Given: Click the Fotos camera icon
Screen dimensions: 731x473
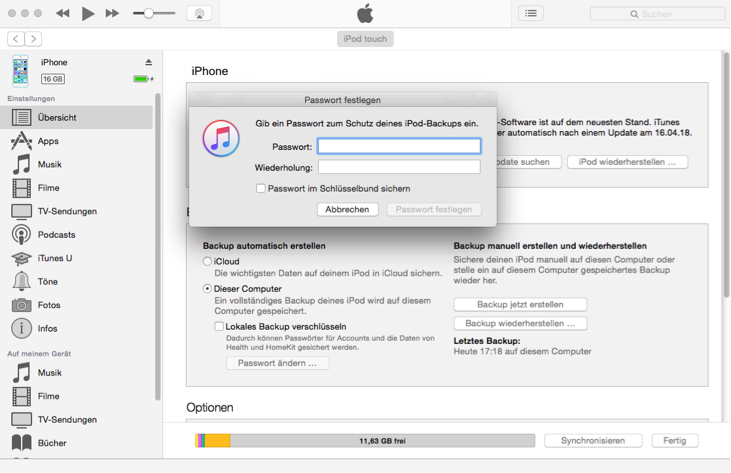Looking at the screenshot, I should (21, 305).
